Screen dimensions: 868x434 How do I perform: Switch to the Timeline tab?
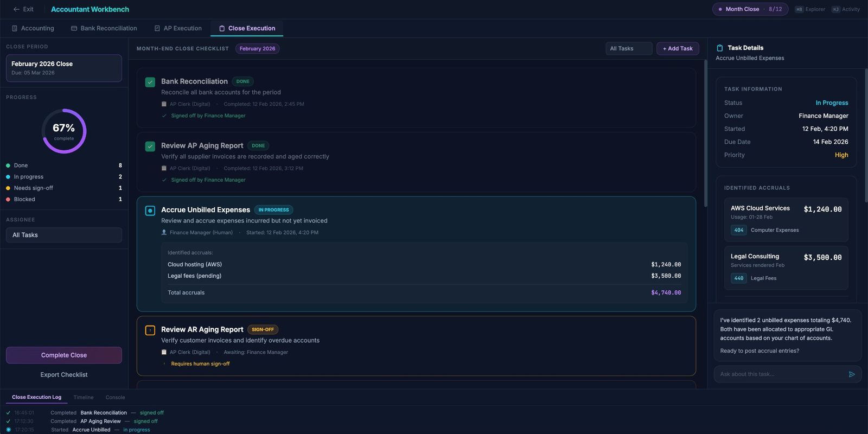coord(84,398)
